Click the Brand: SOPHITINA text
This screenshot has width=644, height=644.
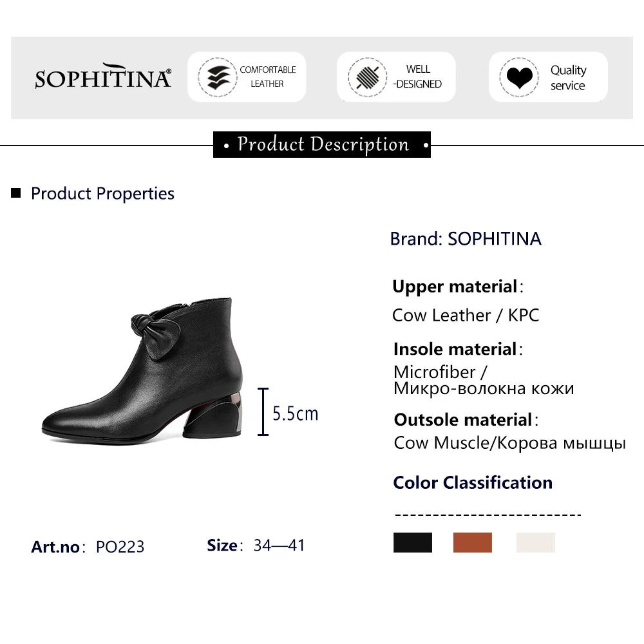pos(466,239)
